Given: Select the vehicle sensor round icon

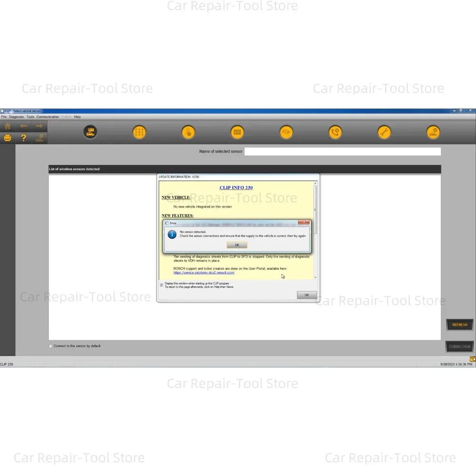Looking at the screenshot, I should [x=90, y=132].
